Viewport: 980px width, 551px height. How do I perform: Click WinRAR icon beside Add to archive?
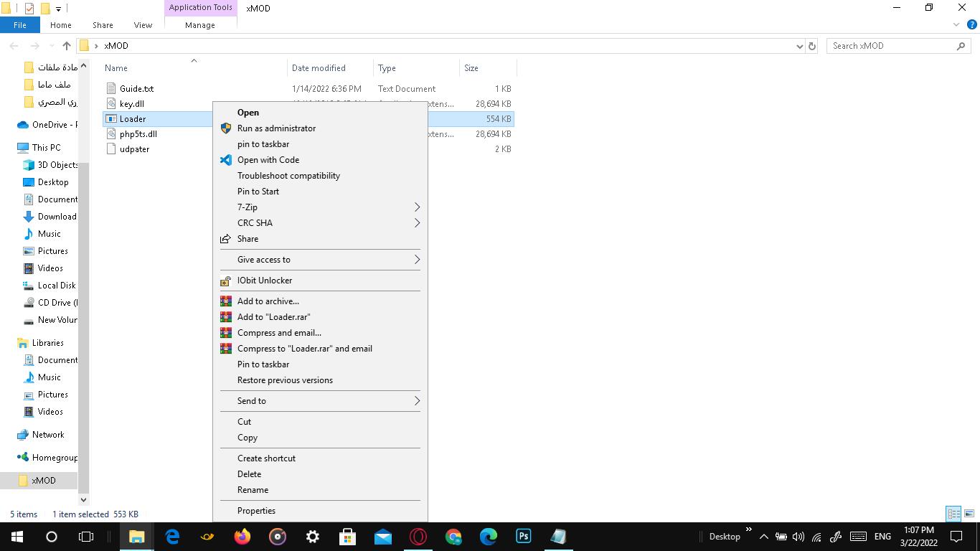point(226,301)
